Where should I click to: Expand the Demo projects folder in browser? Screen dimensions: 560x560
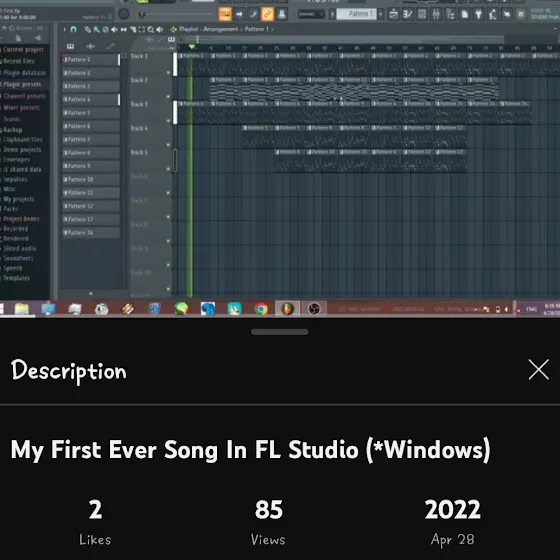(21, 150)
